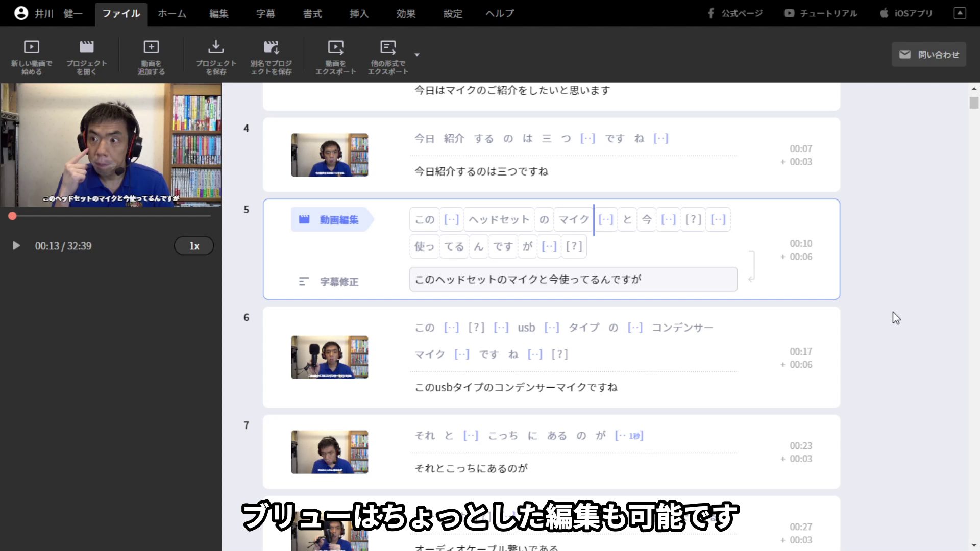Click subtitle 今日はマイクのご紹介をしたいと思います
This screenshot has height=551, width=980.
tap(512, 90)
